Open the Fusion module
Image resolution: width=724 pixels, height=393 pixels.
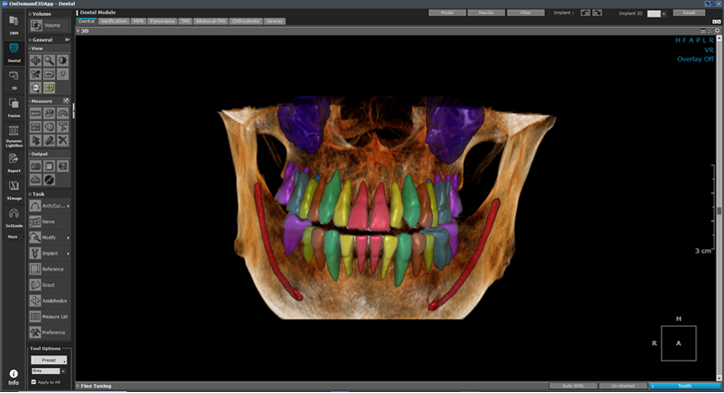click(x=14, y=107)
